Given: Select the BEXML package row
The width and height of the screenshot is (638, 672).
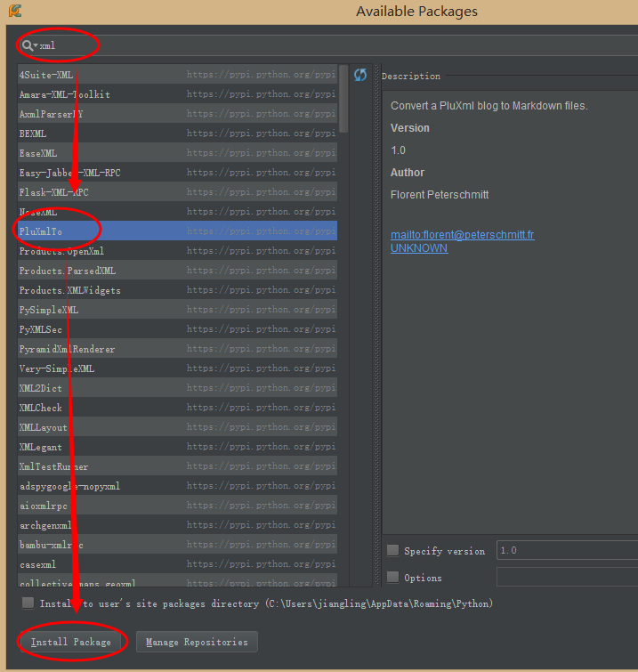Looking at the screenshot, I should [x=177, y=134].
